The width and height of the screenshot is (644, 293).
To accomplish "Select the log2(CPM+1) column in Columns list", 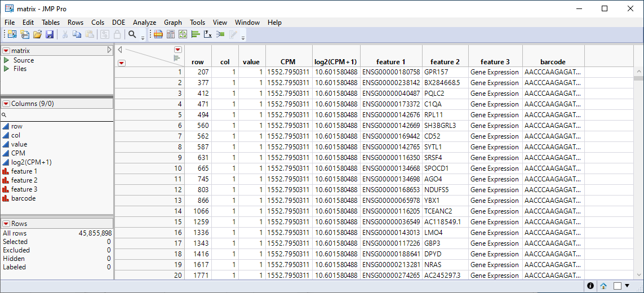I will click(31, 162).
